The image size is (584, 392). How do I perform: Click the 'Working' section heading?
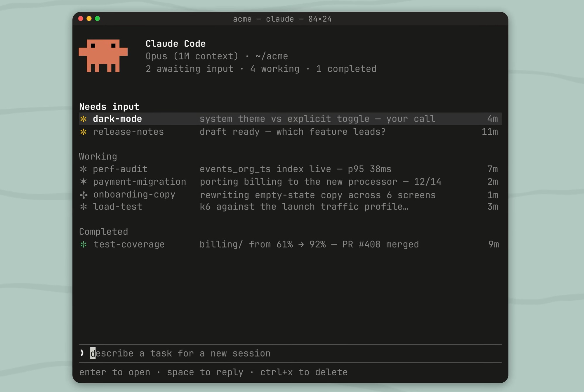point(98,157)
